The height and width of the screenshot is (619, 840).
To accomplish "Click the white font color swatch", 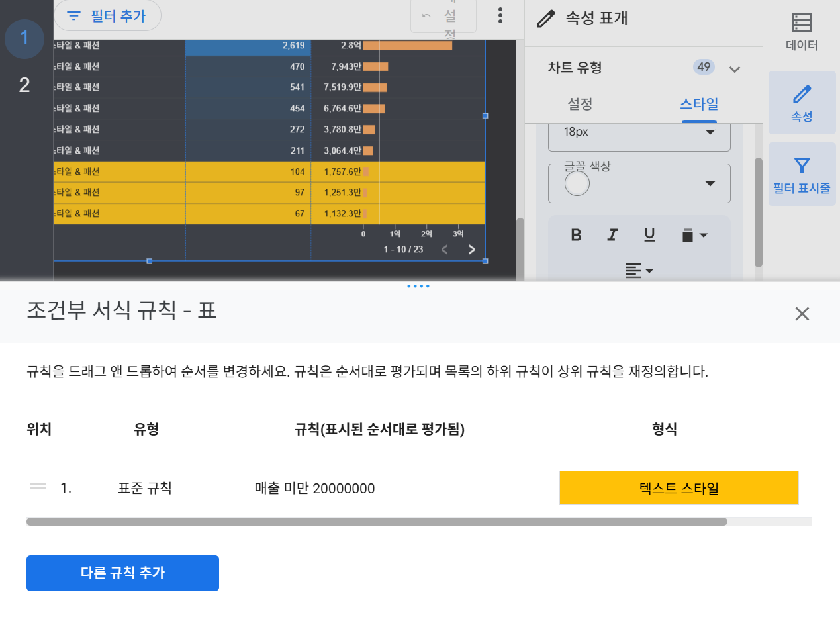I will 577,183.
